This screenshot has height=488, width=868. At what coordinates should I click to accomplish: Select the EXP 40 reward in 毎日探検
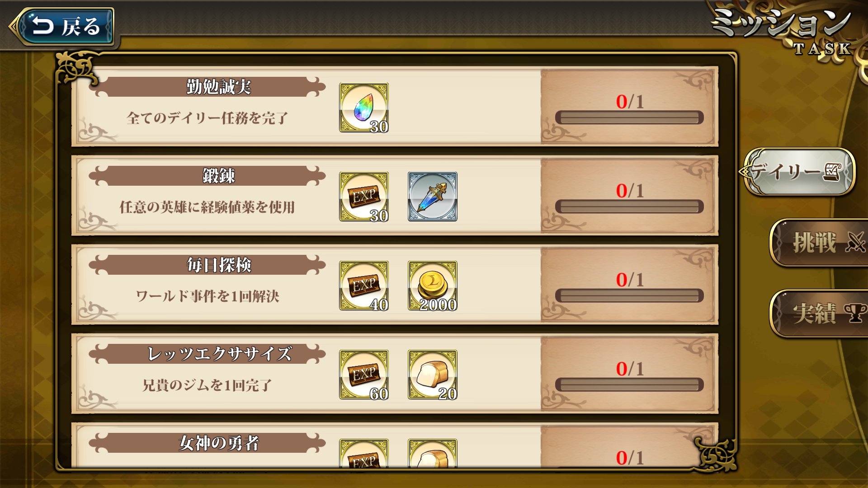point(364,286)
